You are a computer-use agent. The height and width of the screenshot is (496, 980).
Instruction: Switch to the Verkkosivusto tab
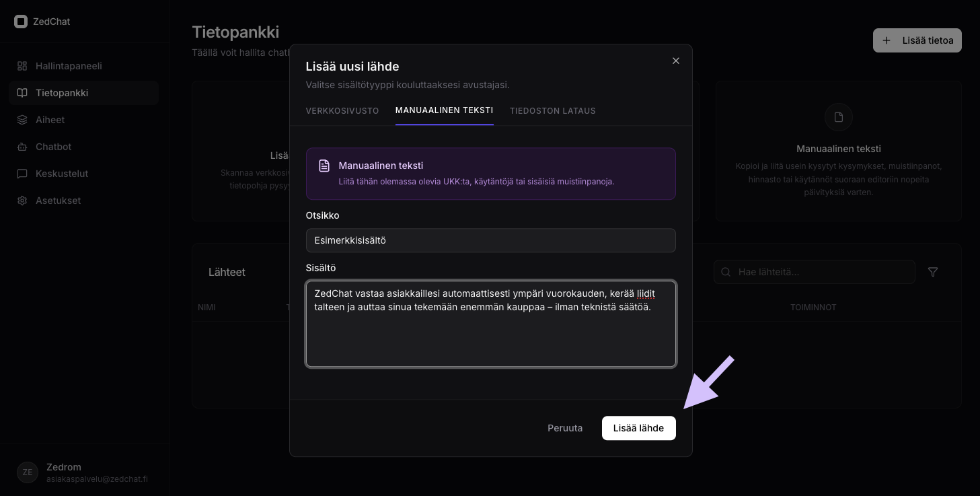point(342,110)
